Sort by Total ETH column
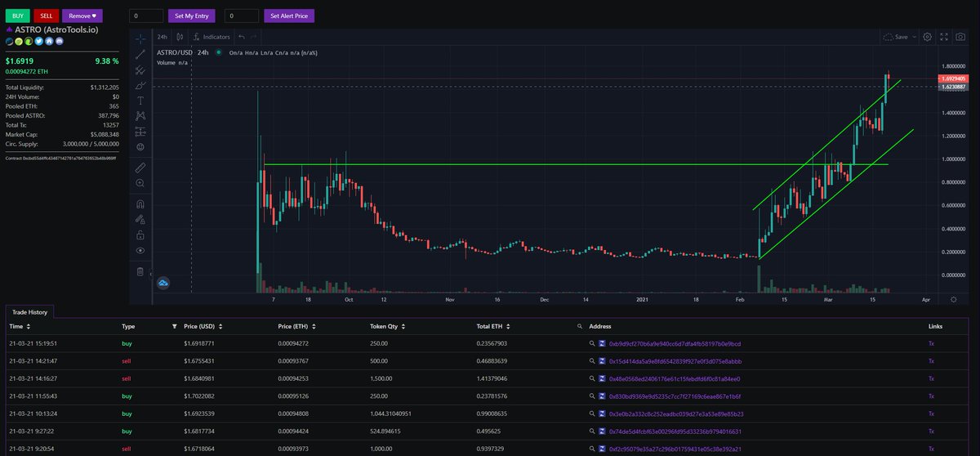This screenshot has width=980, height=456. [494, 326]
